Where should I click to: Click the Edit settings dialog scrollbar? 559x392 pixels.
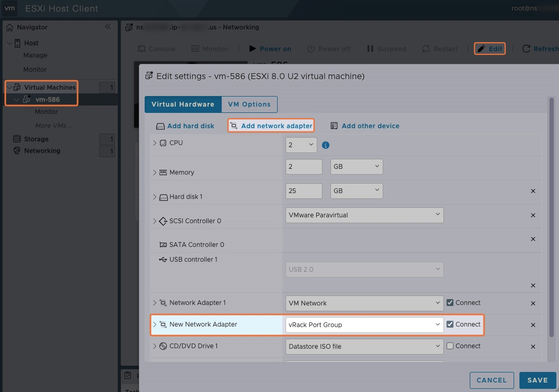(552, 217)
